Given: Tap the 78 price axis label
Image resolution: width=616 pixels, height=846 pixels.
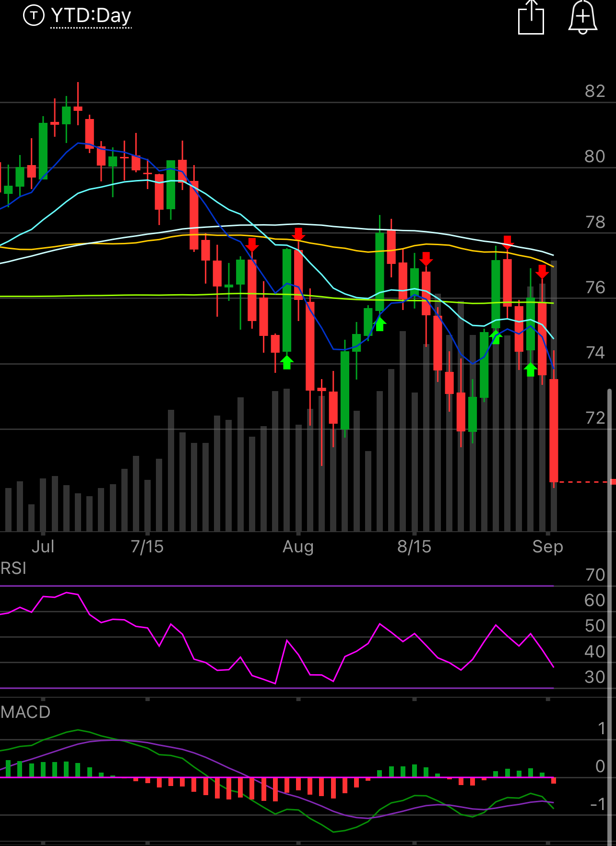Looking at the screenshot, I should 595,222.
